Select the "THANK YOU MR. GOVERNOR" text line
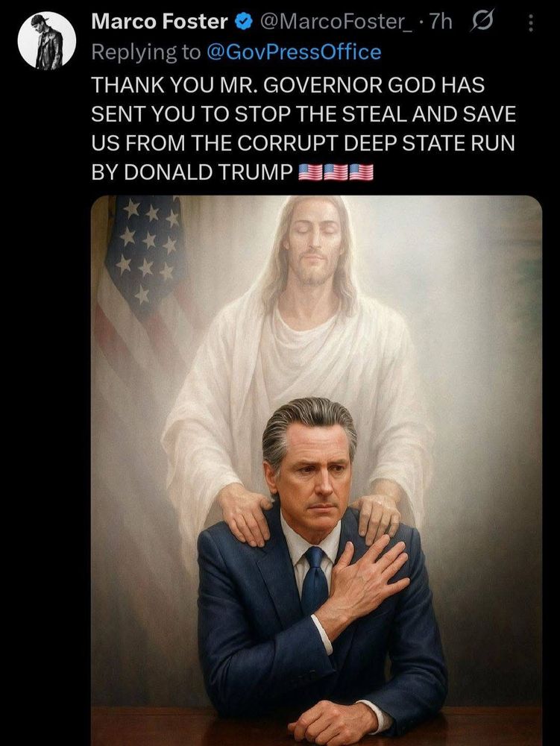 coord(288,85)
